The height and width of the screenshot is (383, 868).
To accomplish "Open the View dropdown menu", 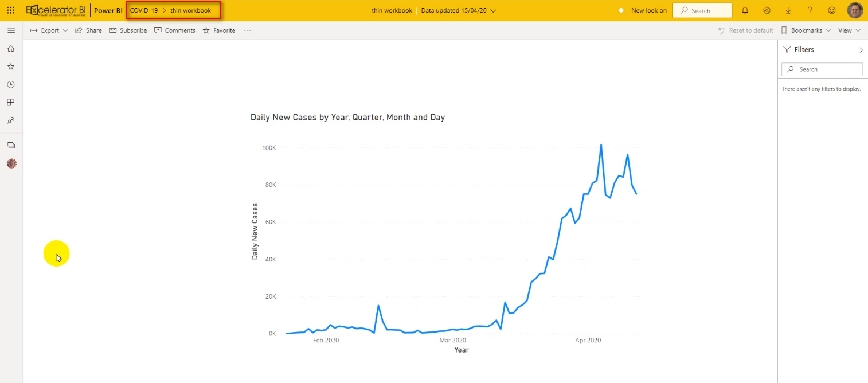I will click(849, 30).
